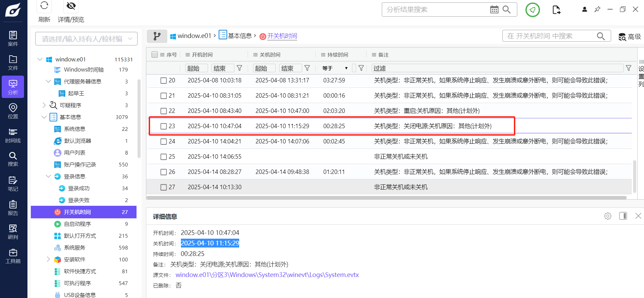The width and height of the screenshot is (644, 298).
Task: Check the checkbox for row 26
Action: (x=164, y=172)
